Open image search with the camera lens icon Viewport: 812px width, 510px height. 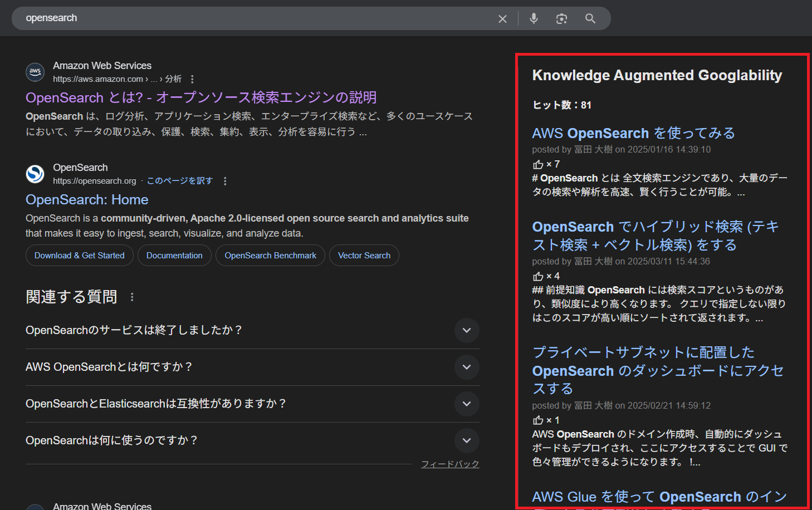561,19
